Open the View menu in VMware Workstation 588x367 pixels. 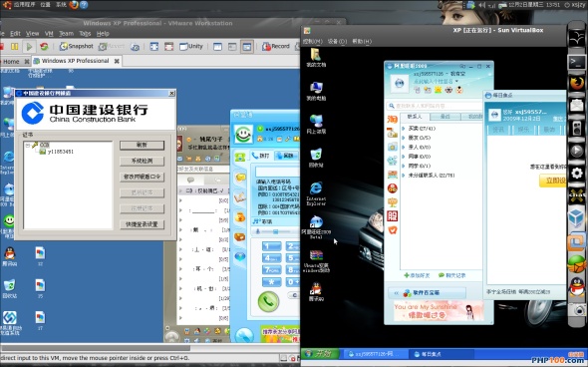tap(32, 33)
